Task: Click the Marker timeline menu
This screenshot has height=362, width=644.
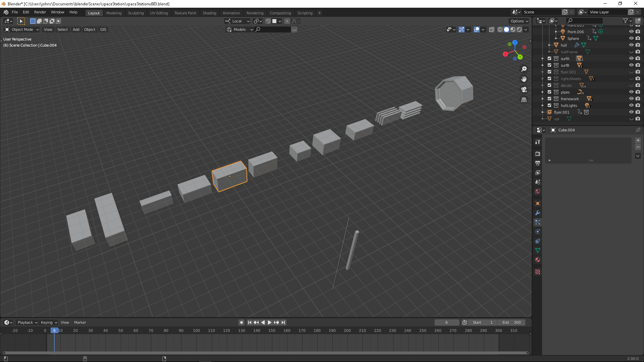Action: (x=80, y=322)
